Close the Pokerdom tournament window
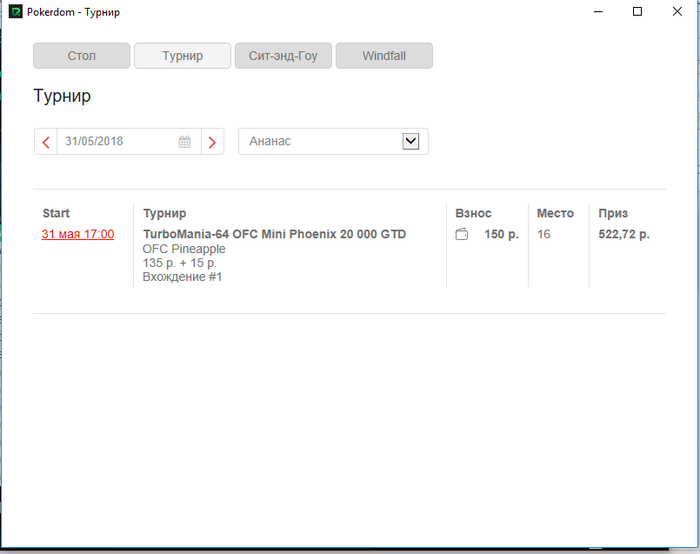700x554 pixels. 677,12
